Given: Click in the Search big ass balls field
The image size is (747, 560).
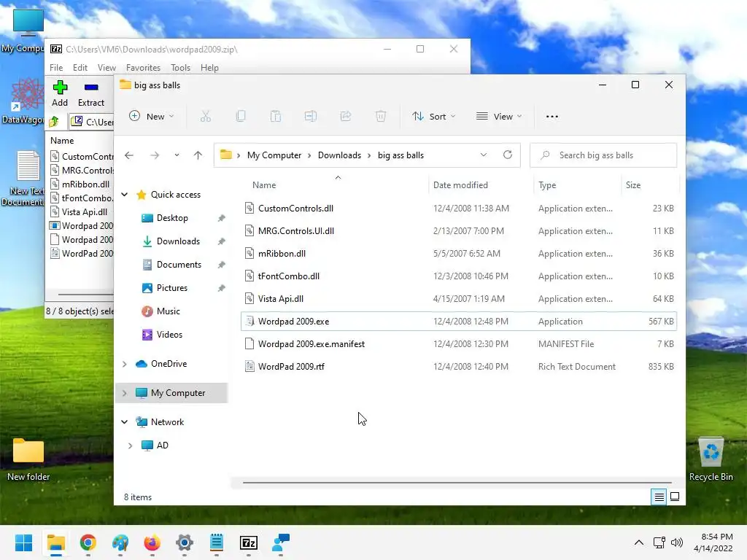Looking at the screenshot, I should [603, 155].
